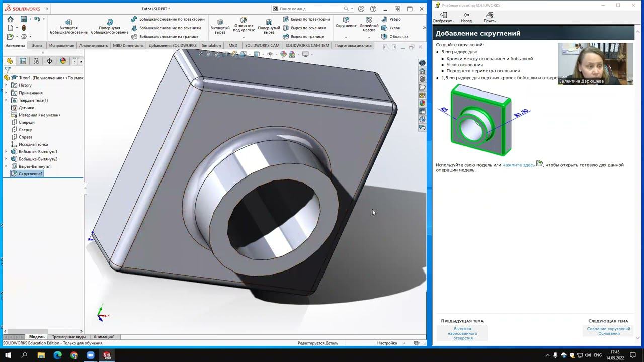This screenshot has width=644, height=362.
Task: Expand the Примечания tree node
Action: coord(6,93)
